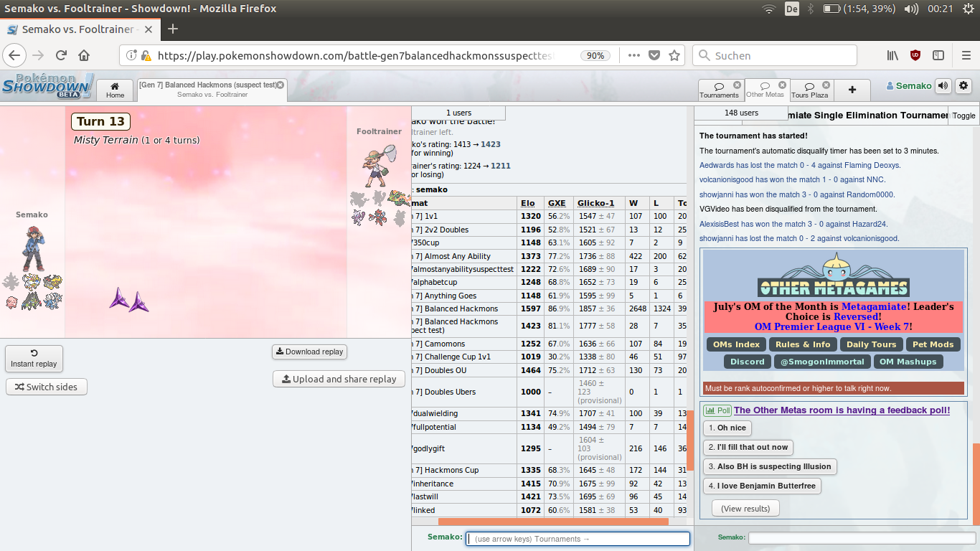Select the Semako vs. Fooltrainer battle tab
The height and width of the screenshot is (551, 980).
click(212, 90)
